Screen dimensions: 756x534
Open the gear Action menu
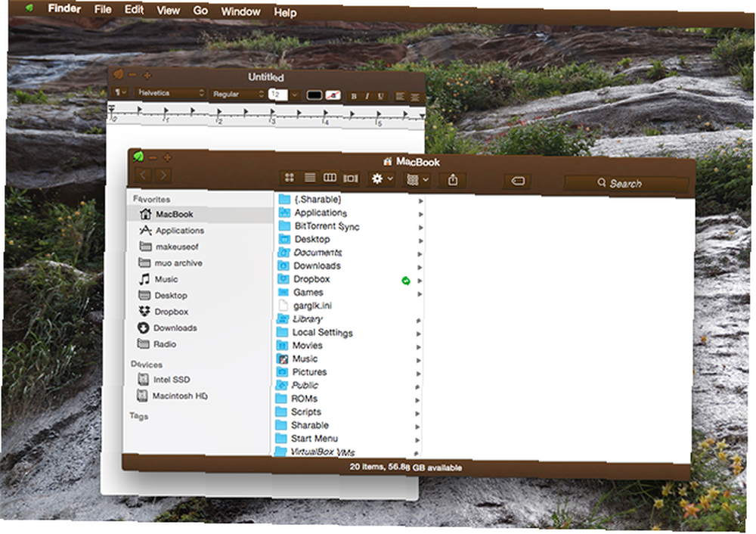381,179
